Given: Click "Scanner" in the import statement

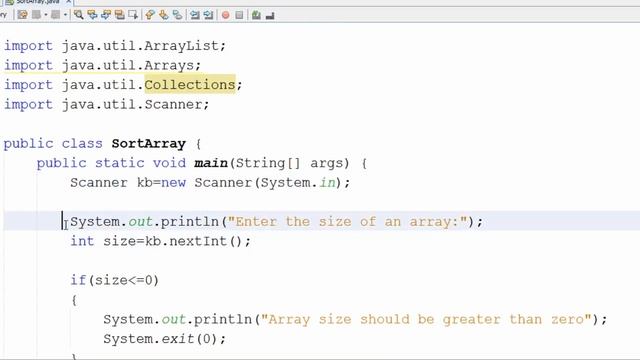Looking at the screenshot, I should 173,104.
